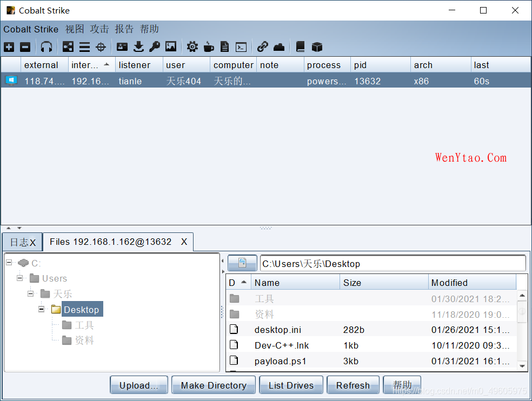
Task: Collapse the 天乐 folder tree node
Action: click(30, 293)
